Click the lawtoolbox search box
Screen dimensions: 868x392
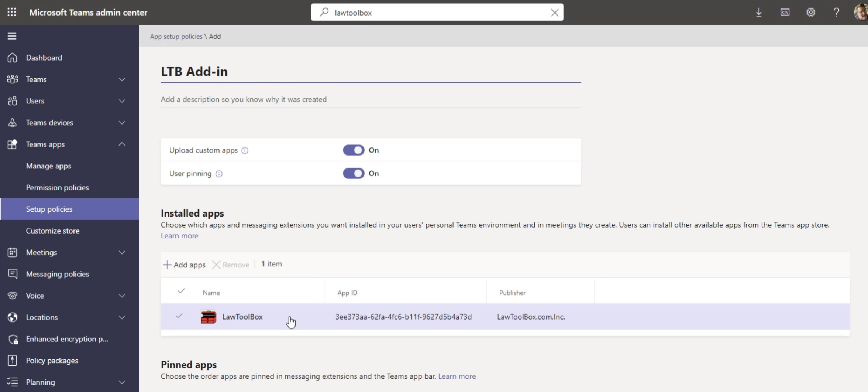pos(437,13)
